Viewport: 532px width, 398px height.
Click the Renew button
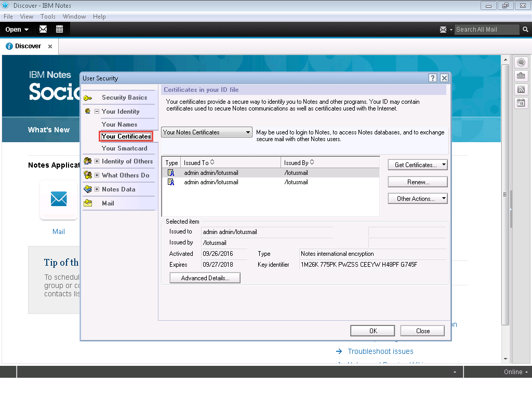pos(418,182)
